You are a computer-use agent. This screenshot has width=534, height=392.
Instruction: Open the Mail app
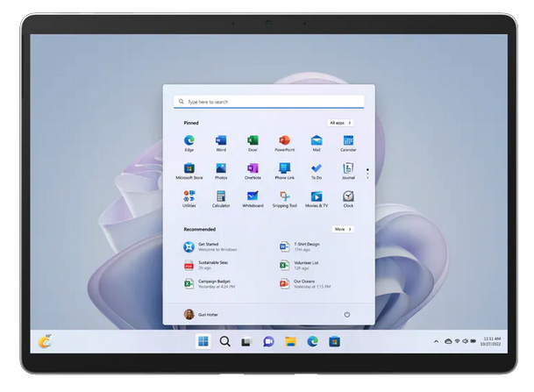(x=317, y=143)
